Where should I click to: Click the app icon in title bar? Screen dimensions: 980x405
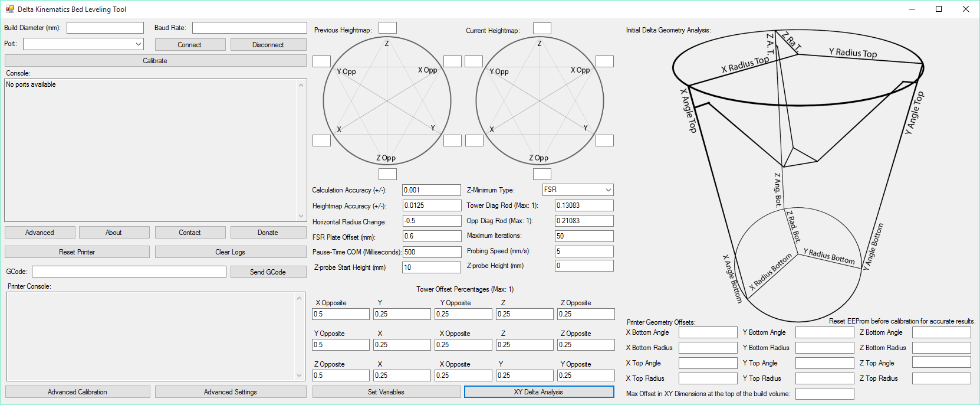[9, 9]
